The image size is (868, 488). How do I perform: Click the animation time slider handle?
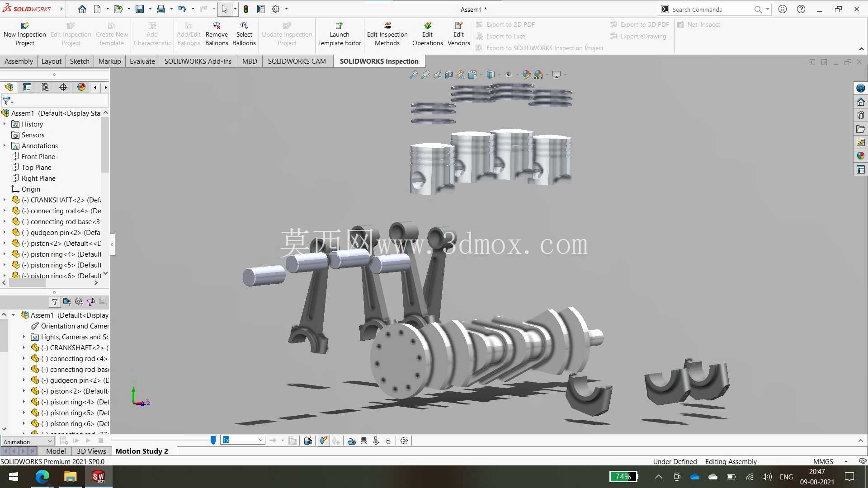click(x=213, y=440)
